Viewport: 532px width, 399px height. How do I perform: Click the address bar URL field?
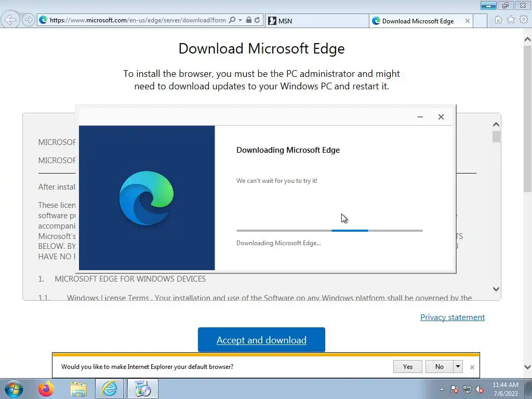(137, 20)
